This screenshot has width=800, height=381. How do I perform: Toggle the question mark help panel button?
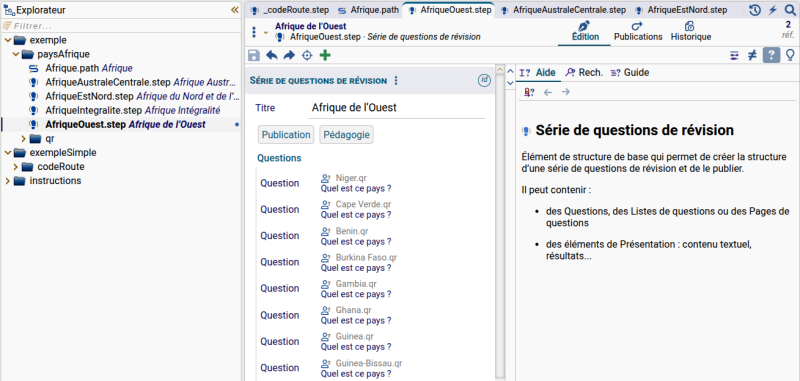[771, 55]
